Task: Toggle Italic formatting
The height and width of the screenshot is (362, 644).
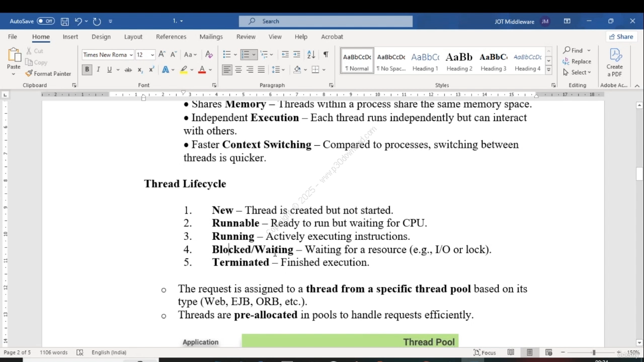Action: tap(98, 69)
